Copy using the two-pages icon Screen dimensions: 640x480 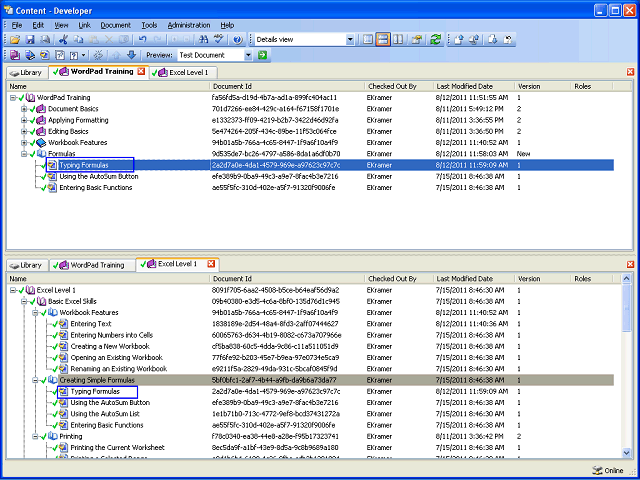(x=78, y=40)
